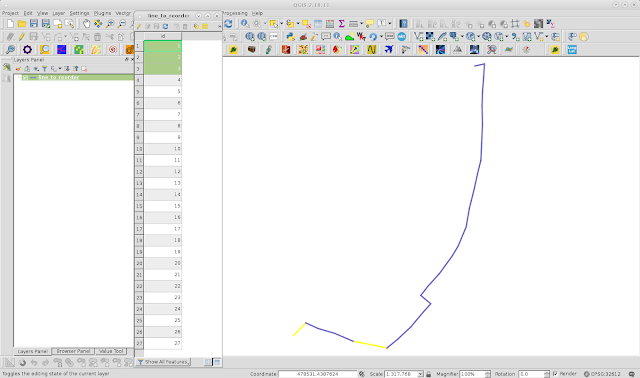
Task: Click the Pan Map to Selection icon
Action: pyautogui.click(x=98, y=24)
